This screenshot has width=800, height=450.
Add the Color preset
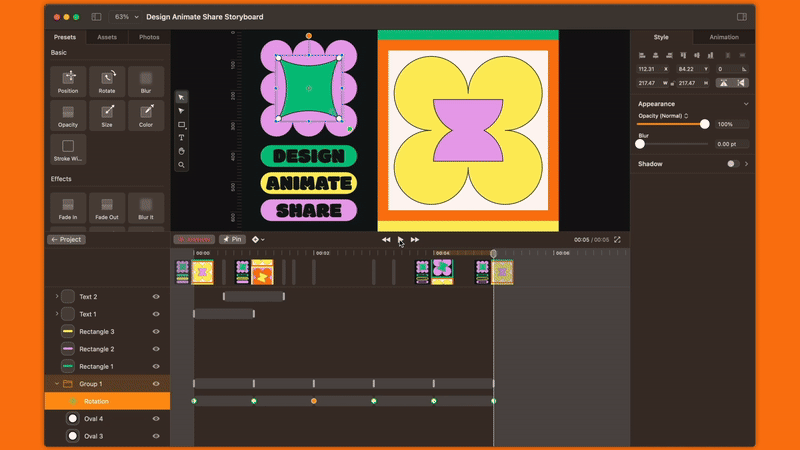tap(146, 115)
